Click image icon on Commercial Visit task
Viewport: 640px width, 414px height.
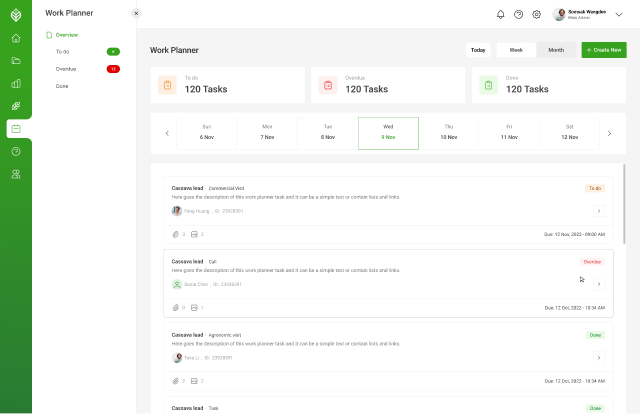tap(194, 234)
